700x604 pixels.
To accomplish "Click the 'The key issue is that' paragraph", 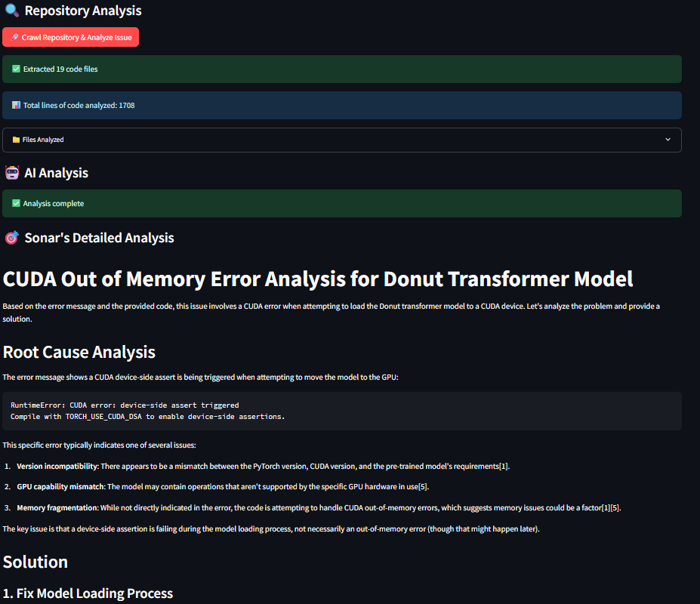I will 271,529.
